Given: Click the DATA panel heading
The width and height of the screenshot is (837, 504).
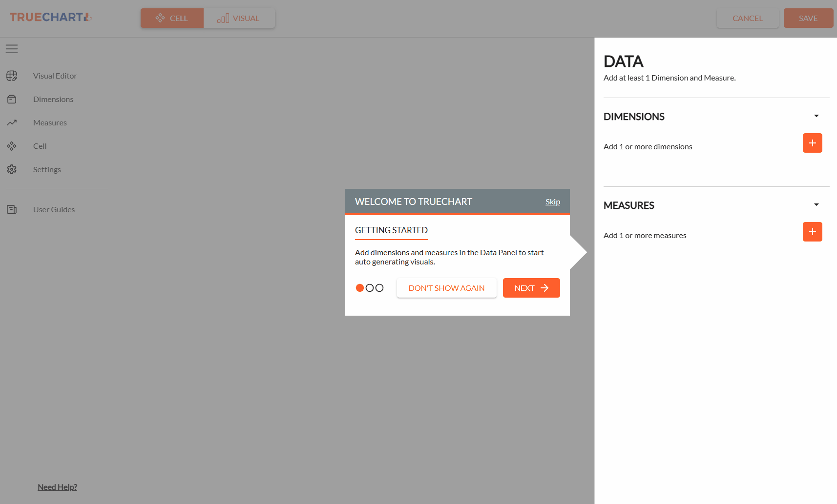Looking at the screenshot, I should click(x=623, y=61).
